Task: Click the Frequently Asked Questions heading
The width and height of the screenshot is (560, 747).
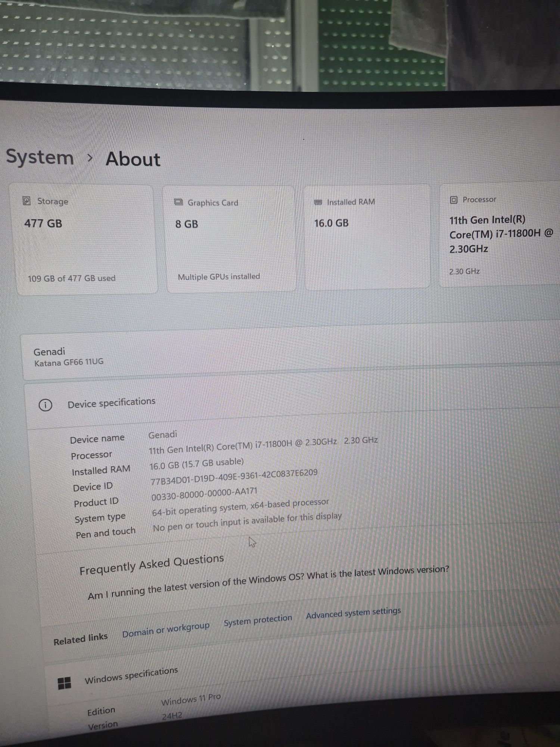Action: 152,564
